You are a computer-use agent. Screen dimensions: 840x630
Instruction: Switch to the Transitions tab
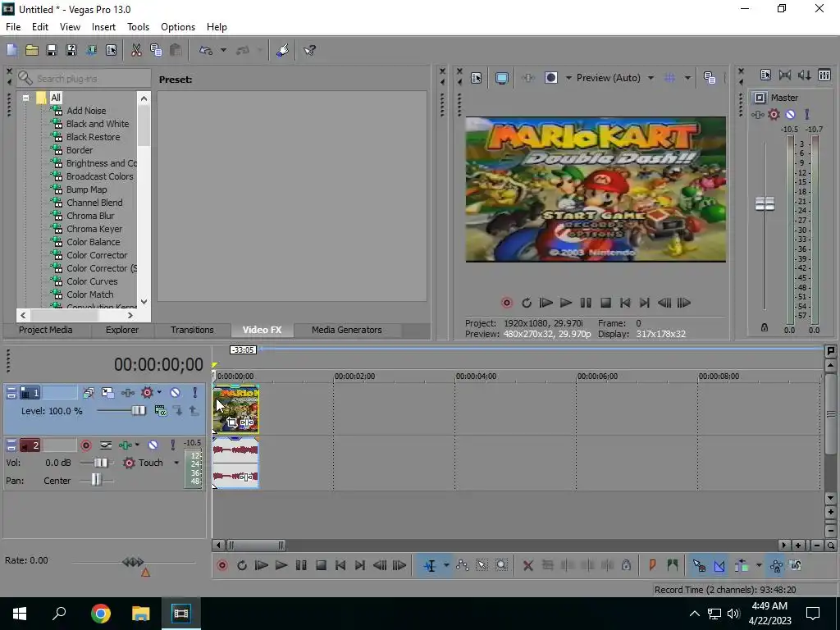tap(192, 330)
